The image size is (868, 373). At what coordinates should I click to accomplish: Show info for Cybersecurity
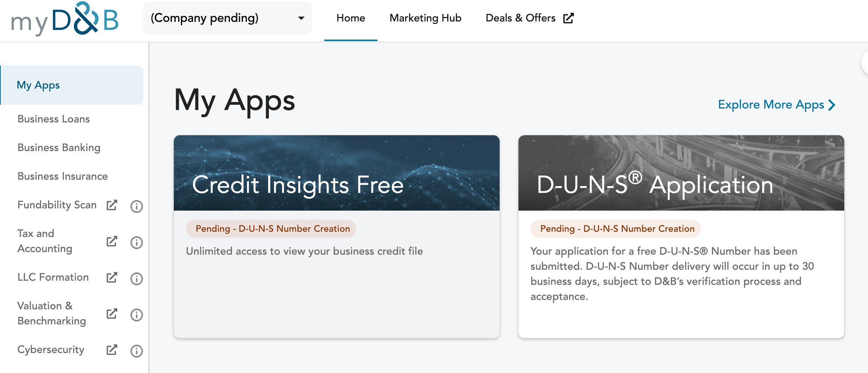[136, 351]
